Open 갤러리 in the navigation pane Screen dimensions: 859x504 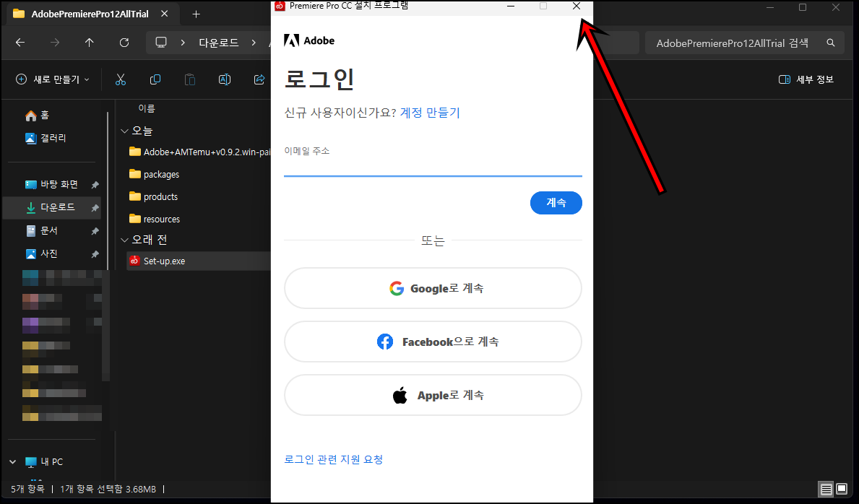click(46, 138)
